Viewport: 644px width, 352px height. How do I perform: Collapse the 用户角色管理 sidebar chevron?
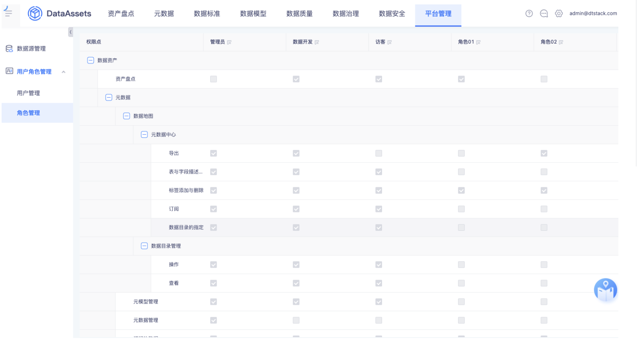click(64, 72)
